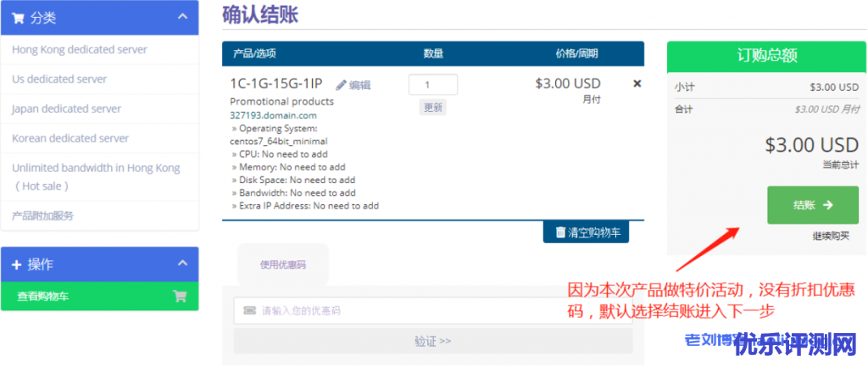The width and height of the screenshot is (868, 367).
Task: Select Us dedicated server category
Action: click(59, 80)
